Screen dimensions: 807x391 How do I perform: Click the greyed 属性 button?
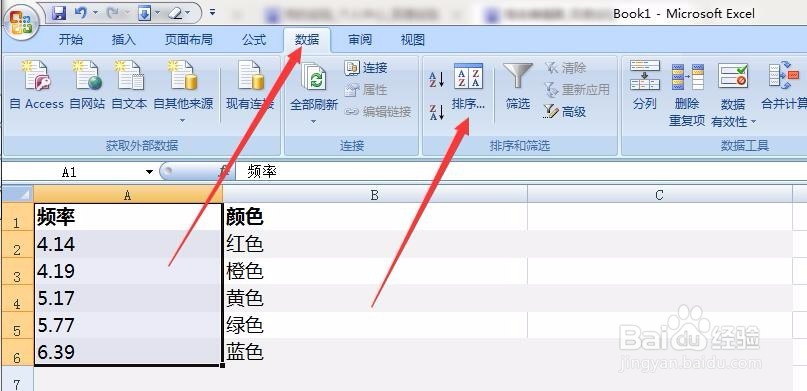[366, 90]
